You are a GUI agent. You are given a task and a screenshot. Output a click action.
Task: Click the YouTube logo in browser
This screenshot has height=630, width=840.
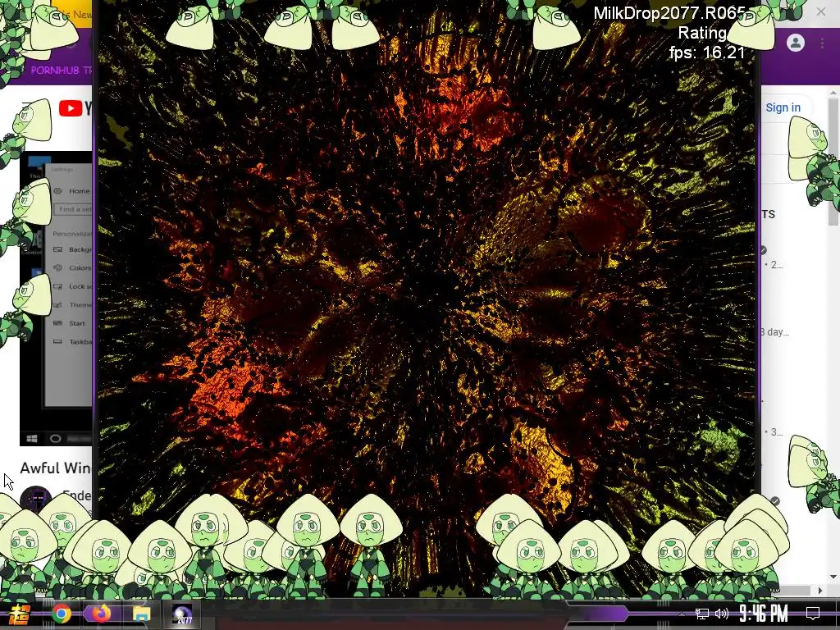coord(75,108)
